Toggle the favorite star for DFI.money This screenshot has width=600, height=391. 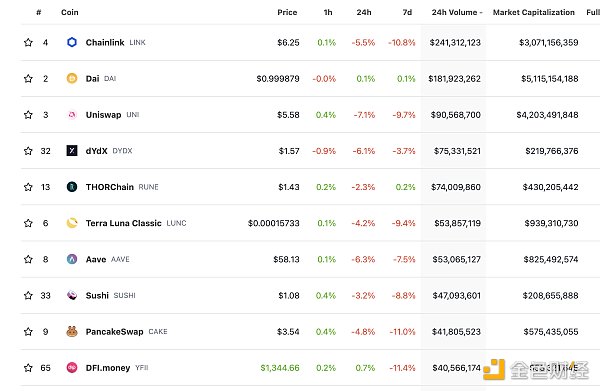pos(28,368)
